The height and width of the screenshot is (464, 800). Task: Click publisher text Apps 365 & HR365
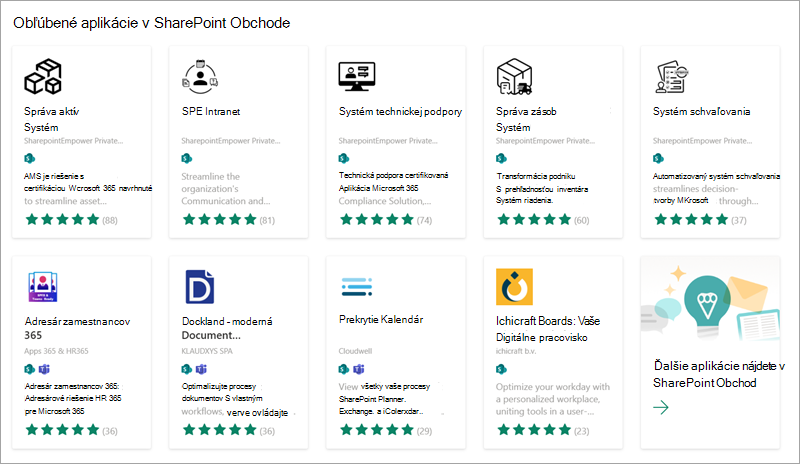tap(56, 351)
